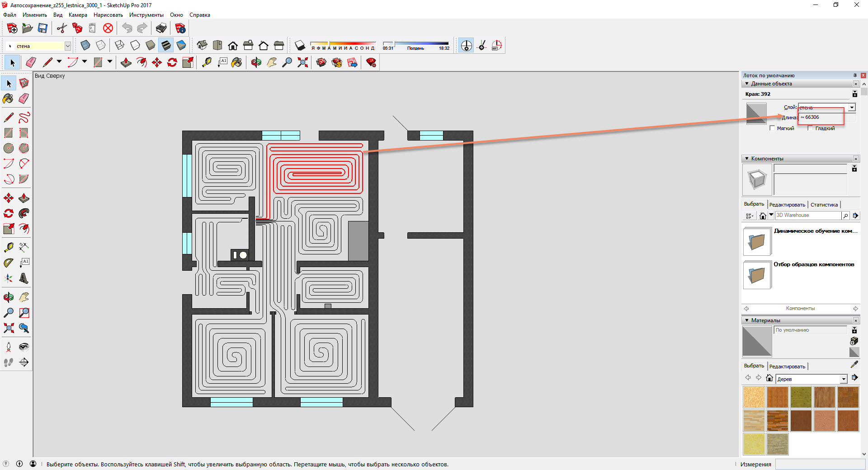
Task: Select the Tape Measure tool
Action: 8,247
